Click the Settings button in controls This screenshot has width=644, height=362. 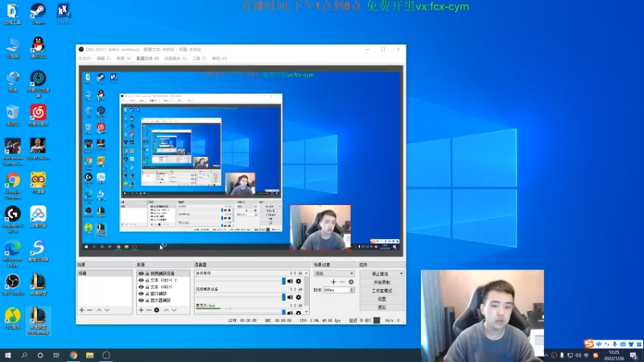[382, 298]
